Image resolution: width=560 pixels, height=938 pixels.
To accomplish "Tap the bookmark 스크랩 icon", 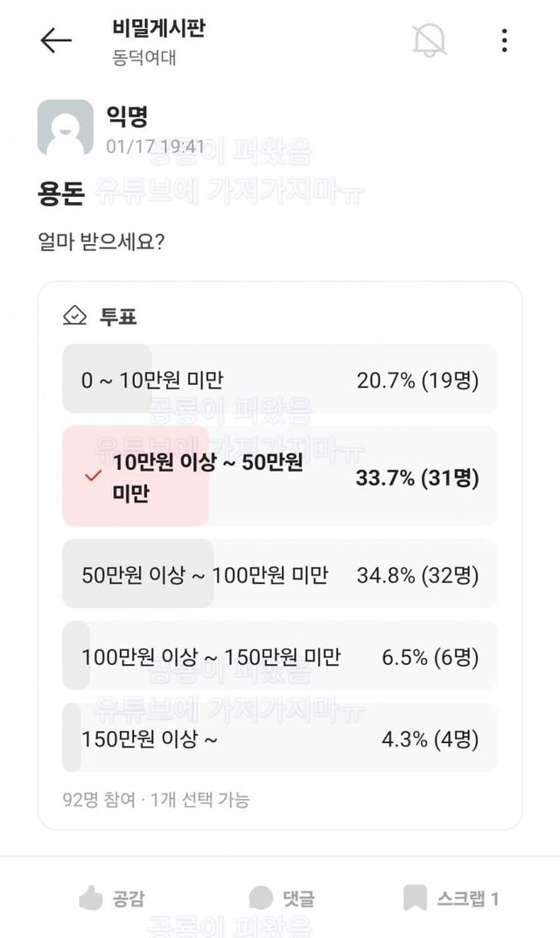I will pyautogui.click(x=415, y=898).
